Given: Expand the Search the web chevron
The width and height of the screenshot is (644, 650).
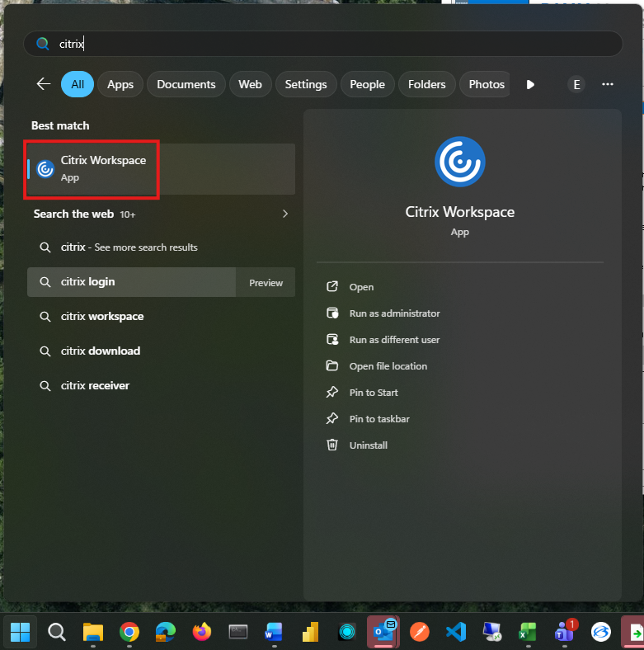Looking at the screenshot, I should coord(285,214).
